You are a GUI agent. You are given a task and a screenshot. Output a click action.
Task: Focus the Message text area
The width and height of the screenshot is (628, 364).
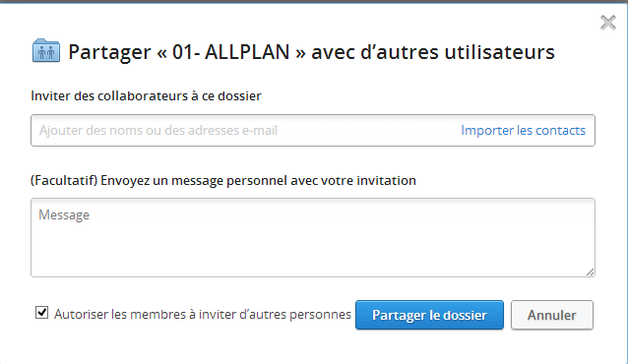click(x=313, y=237)
